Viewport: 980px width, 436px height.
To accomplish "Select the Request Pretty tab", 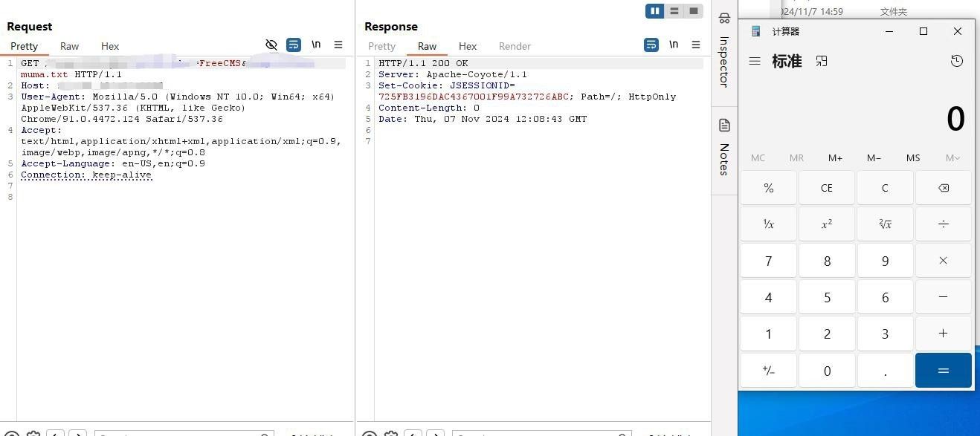I will pos(25,46).
